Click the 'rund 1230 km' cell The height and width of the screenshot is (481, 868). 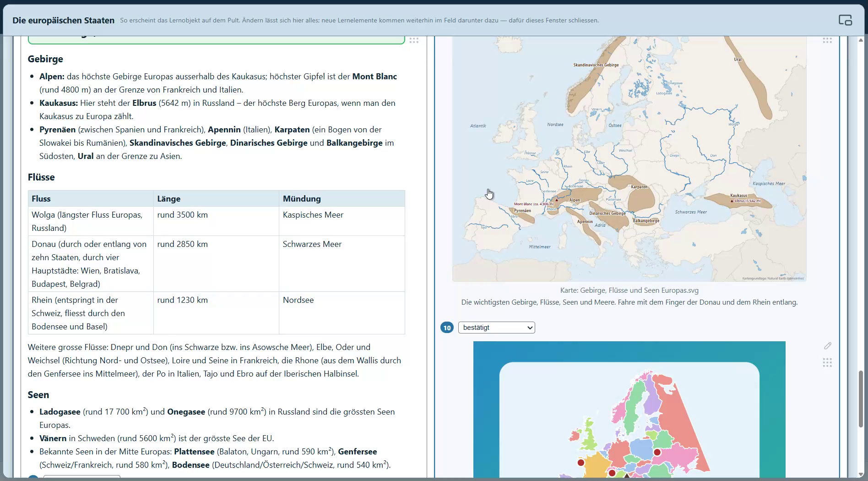[216, 313]
